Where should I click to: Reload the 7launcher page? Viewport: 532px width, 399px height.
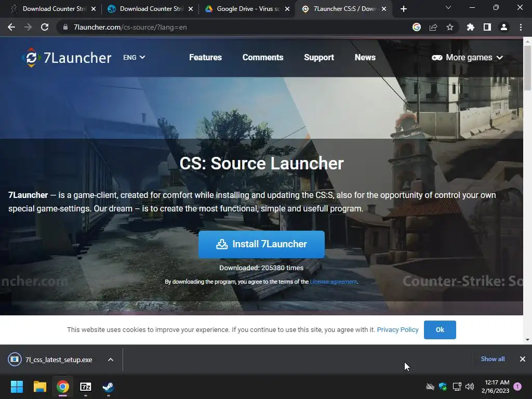(45, 27)
